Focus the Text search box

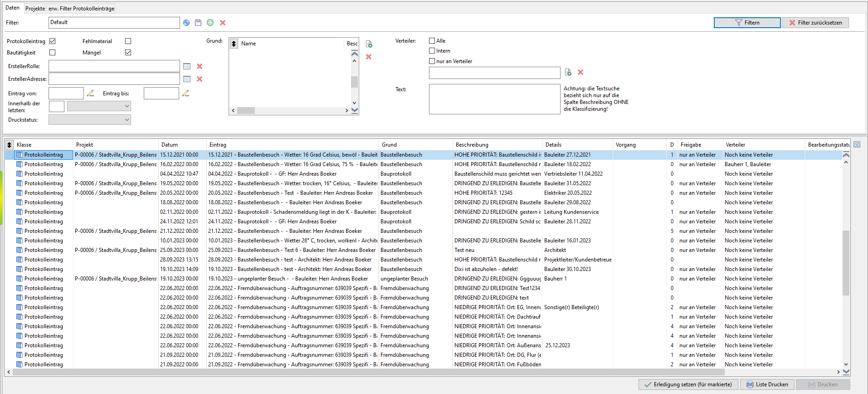494,99
